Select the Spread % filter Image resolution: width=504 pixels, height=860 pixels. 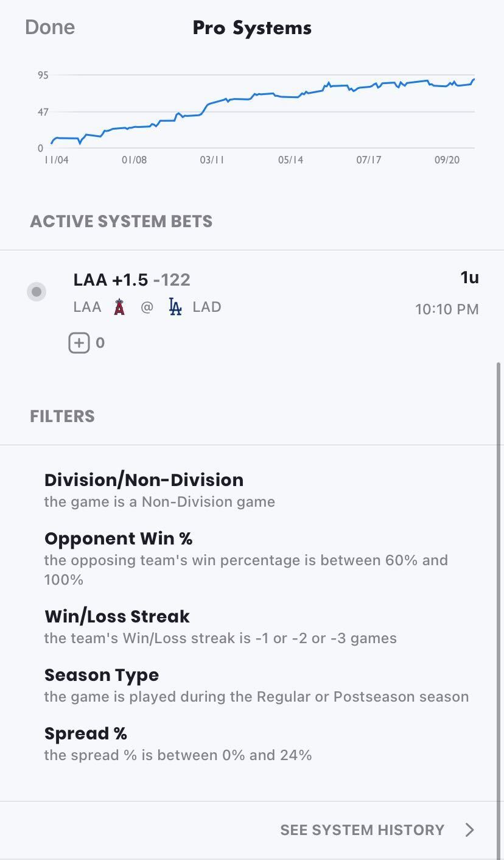click(86, 733)
